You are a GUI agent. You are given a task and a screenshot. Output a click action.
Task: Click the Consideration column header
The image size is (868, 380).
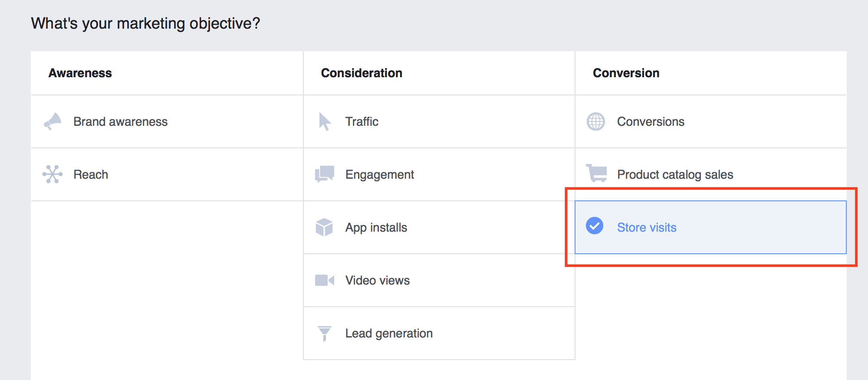coord(362,73)
